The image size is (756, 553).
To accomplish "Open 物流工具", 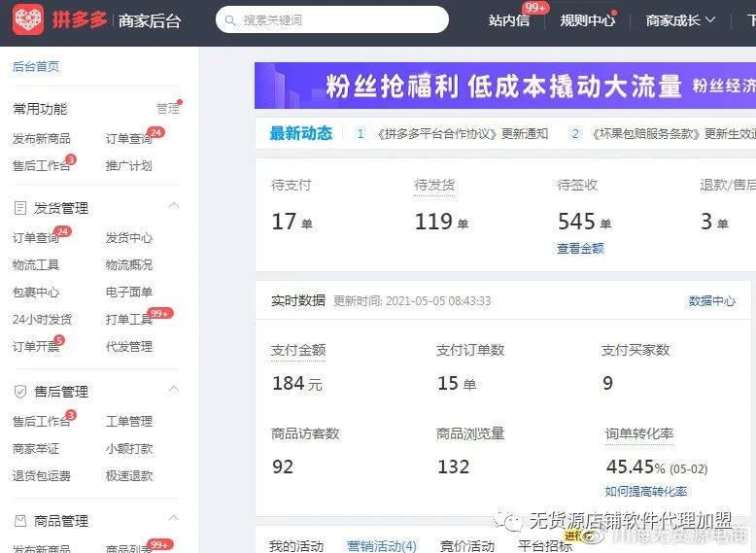I will [x=36, y=264].
